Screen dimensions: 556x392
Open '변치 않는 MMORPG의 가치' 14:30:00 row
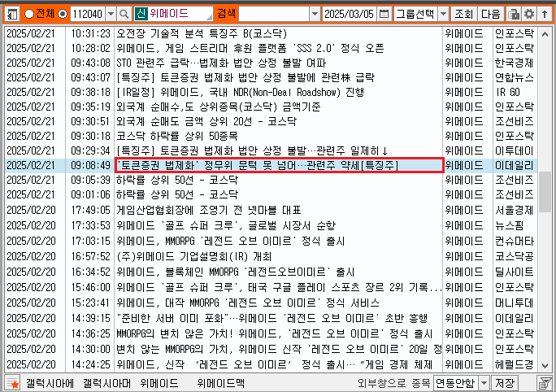coord(279,349)
